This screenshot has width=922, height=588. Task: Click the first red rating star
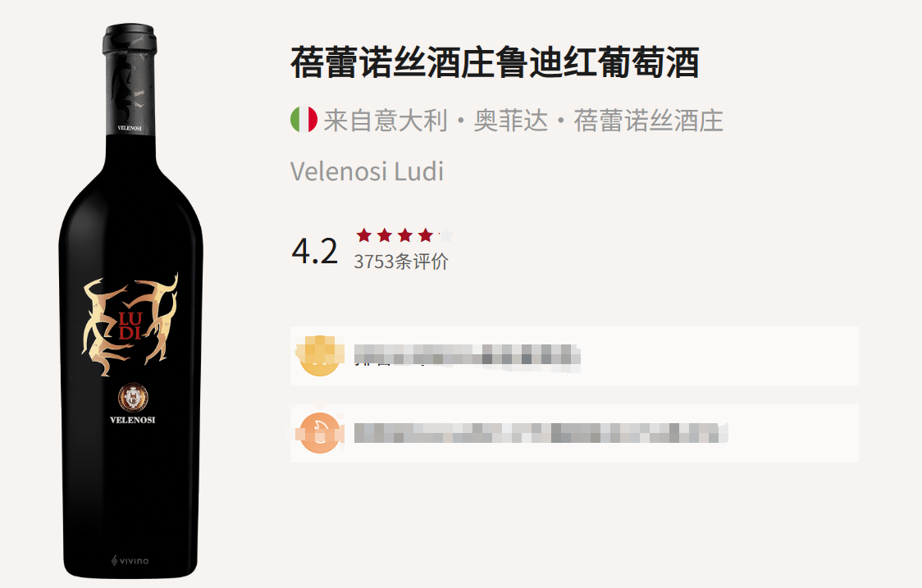364,236
